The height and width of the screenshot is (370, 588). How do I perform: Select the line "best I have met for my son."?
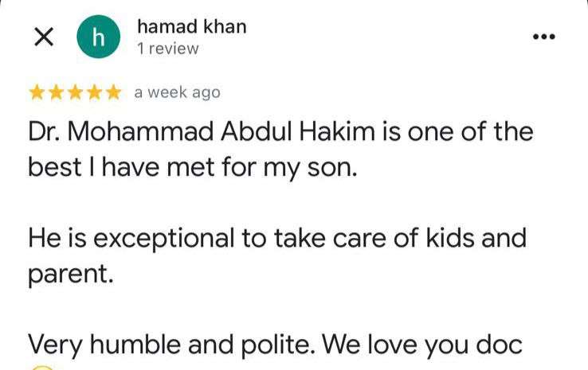point(190,169)
